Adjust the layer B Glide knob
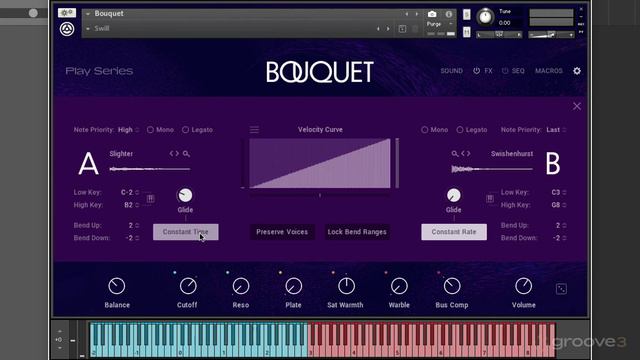Viewport: 640px width, 360px height. tap(453, 196)
